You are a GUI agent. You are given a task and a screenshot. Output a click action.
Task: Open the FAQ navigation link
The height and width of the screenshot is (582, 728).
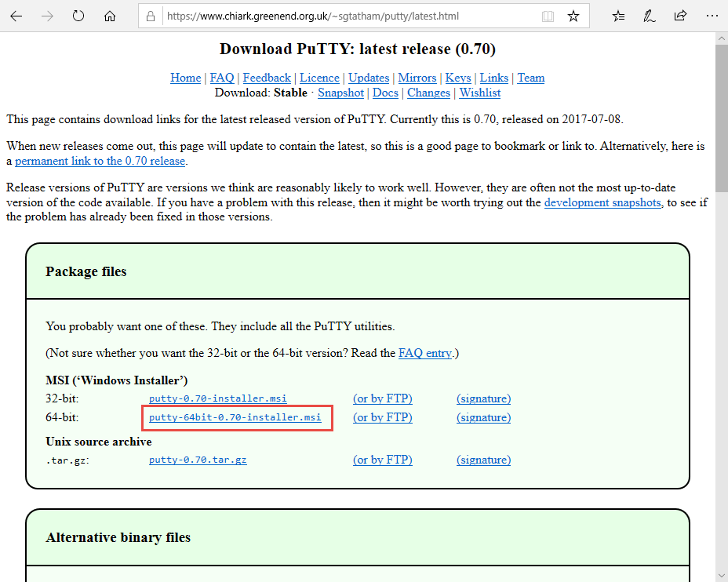pos(222,78)
